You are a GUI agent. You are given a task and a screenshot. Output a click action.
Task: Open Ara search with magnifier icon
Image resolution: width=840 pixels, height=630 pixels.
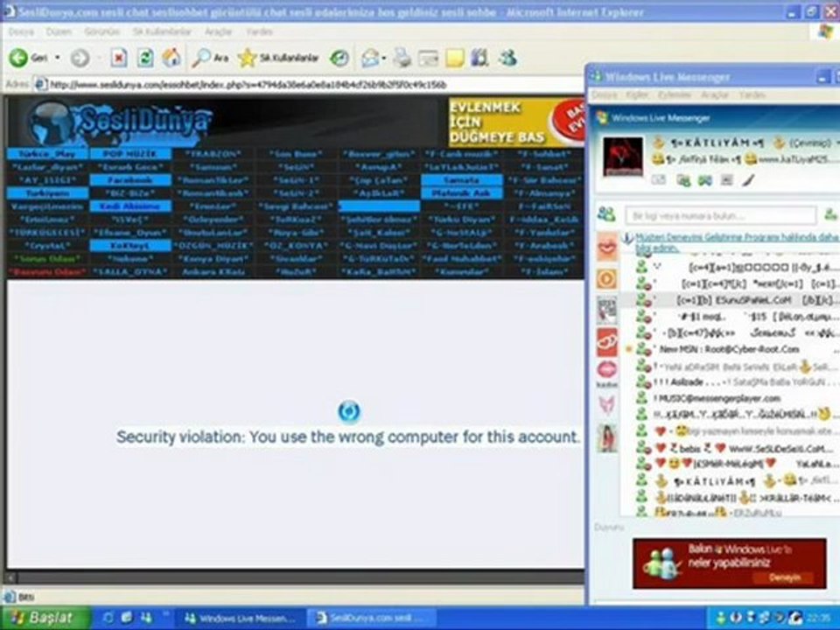pyautogui.click(x=211, y=58)
